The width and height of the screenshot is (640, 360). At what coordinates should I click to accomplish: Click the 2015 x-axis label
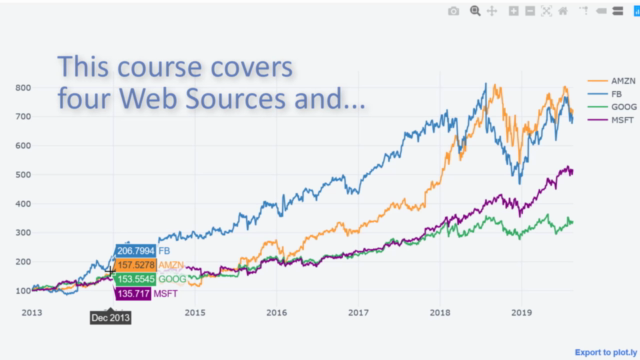(195, 313)
